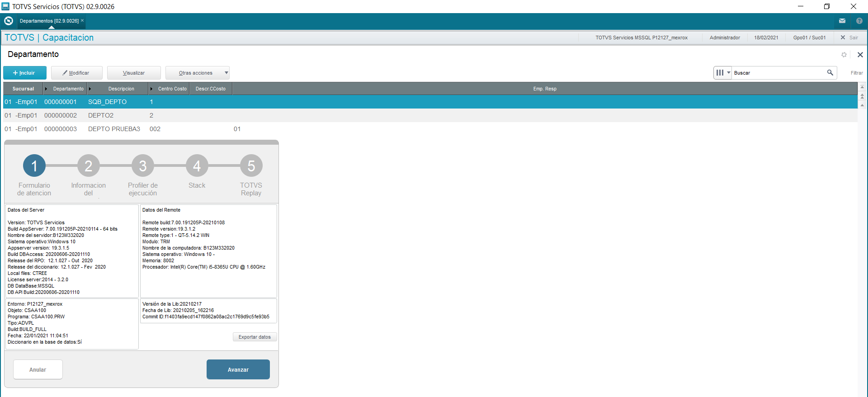Viewport: 868px width, 397px height.
Task: Click the Remote build:7.00.191205P-20210108 line
Action: coord(184,222)
